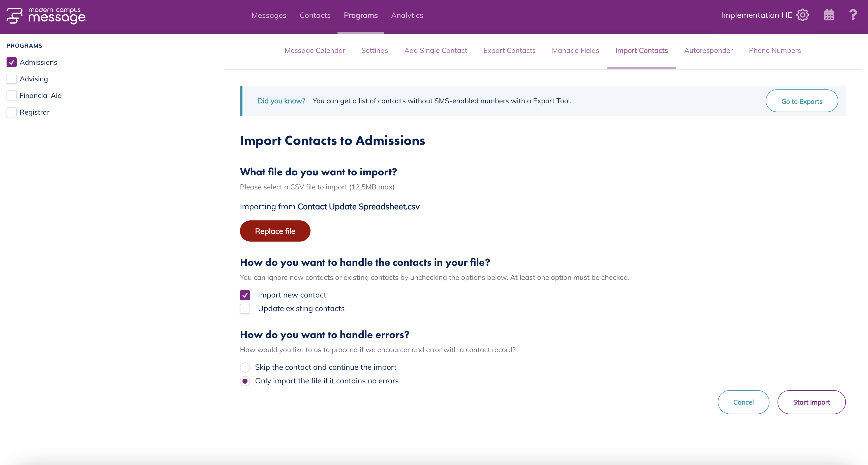Viewport: 868px width, 465px height.
Task: Click the Start Import button
Action: coord(811,402)
